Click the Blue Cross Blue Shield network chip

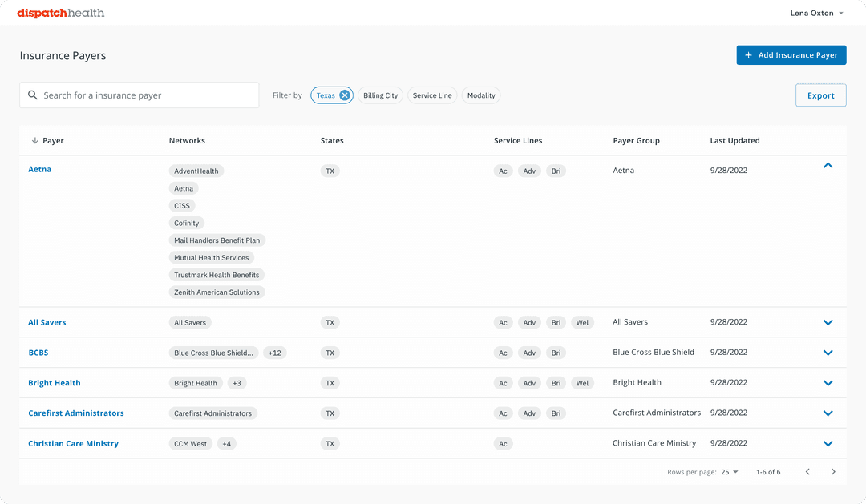click(x=214, y=353)
